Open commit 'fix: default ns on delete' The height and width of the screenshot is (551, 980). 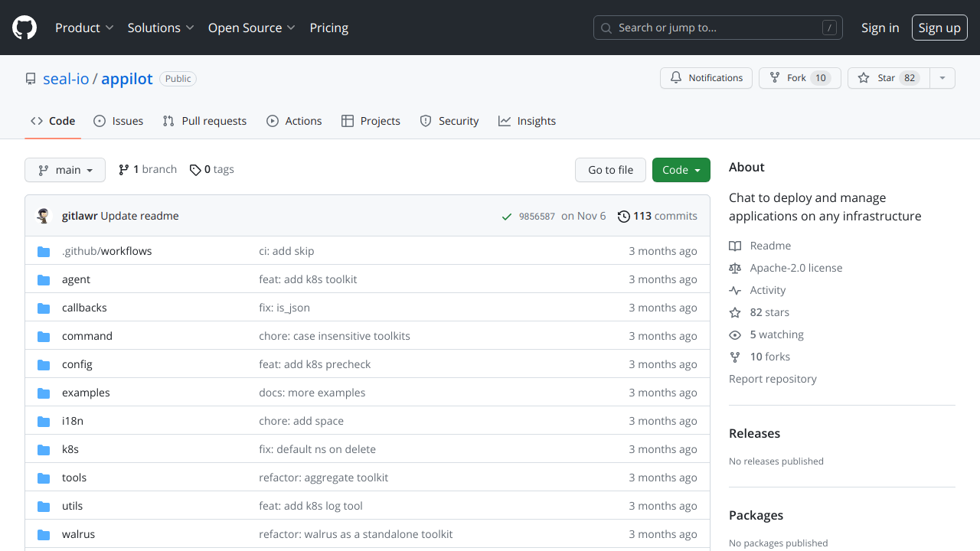point(317,449)
